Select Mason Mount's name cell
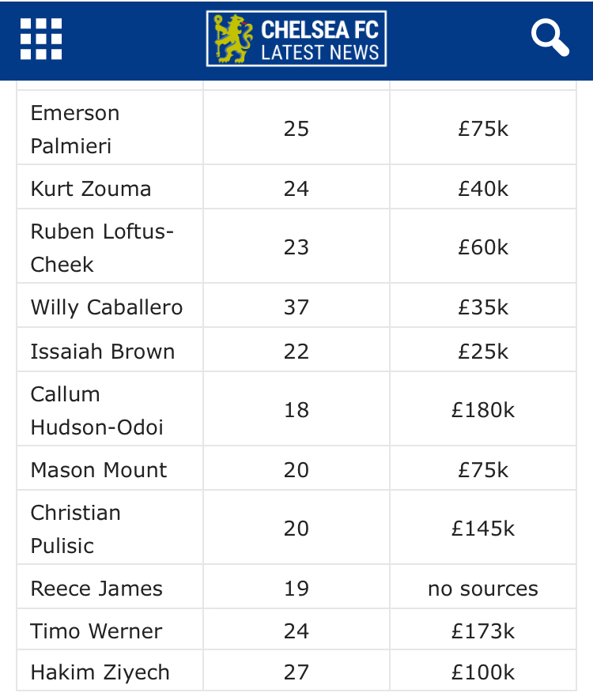 pos(99,470)
